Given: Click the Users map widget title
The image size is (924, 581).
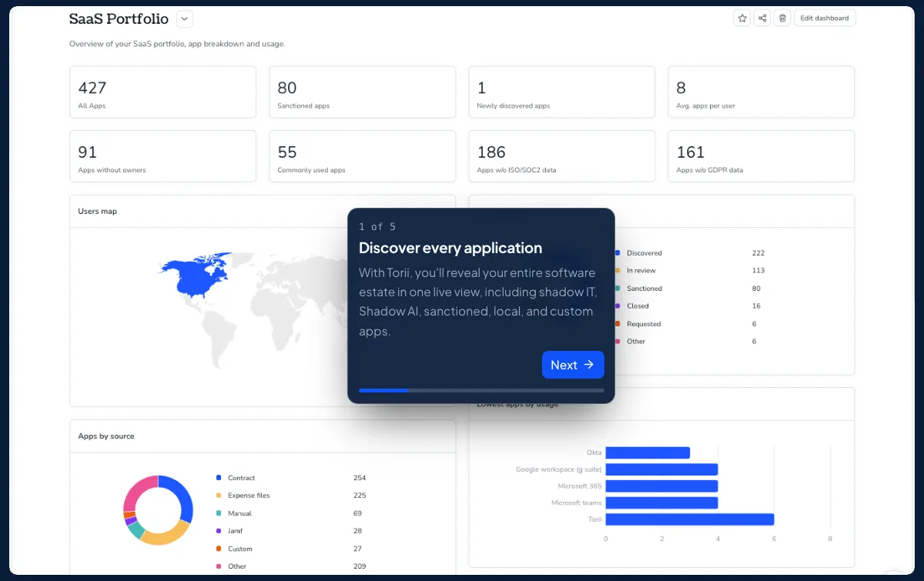Looking at the screenshot, I should click(x=97, y=211).
